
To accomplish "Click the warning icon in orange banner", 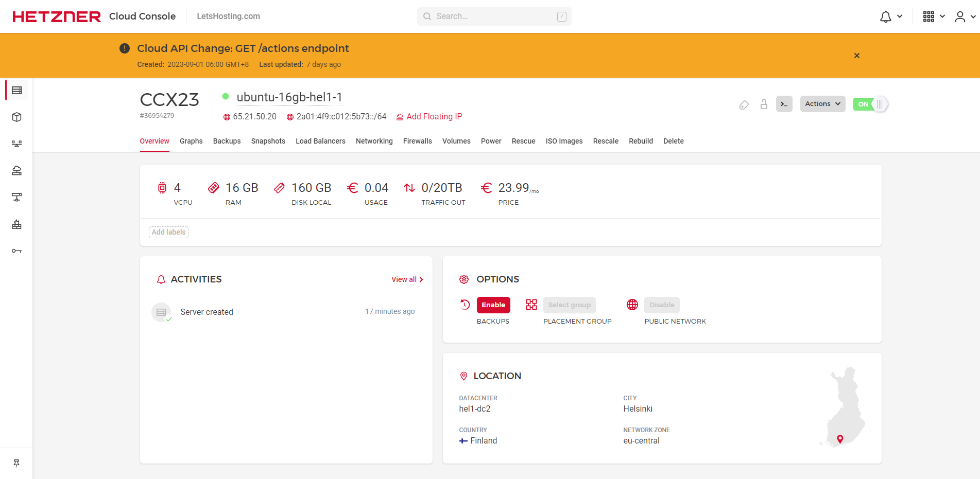I will [x=125, y=48].
